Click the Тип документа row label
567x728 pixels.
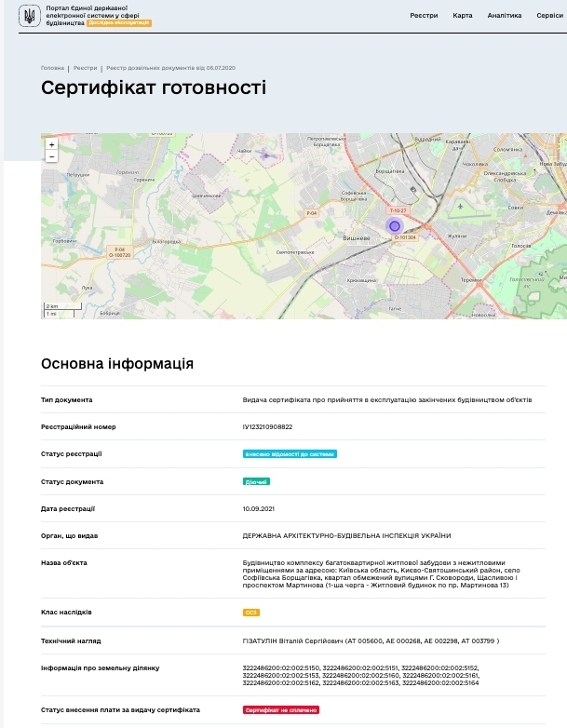pos(66,399)
